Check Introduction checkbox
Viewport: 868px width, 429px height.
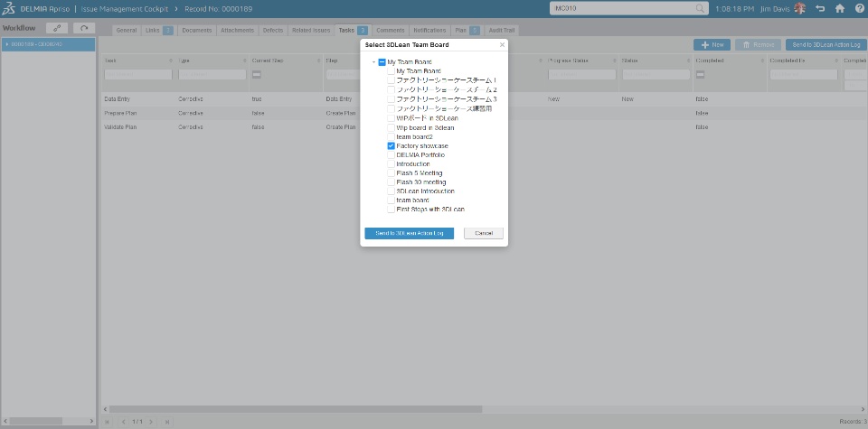click(x=391, y=164)
